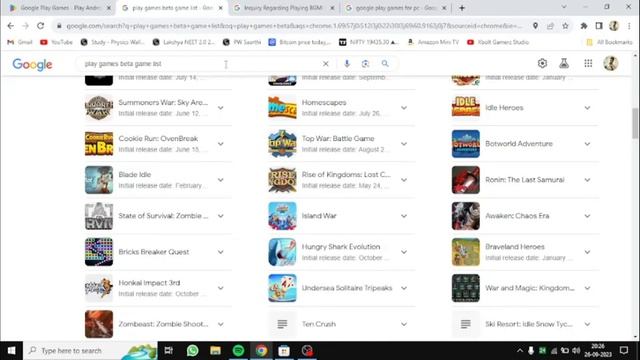Image resolution: width=640 pixels, height=360 pixels.
Task: Go back using browser back arrow
Action: (11, 26)
